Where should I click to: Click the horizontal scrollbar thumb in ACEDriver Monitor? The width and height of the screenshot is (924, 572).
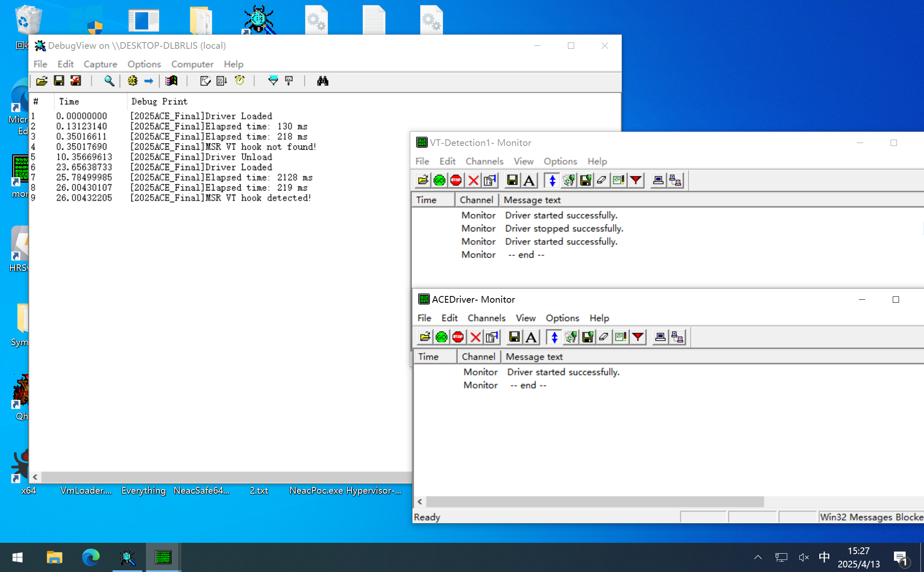tap(595, 502)
